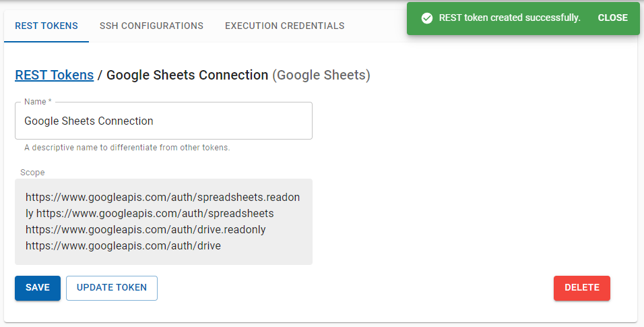644x327 pixels.
Task: Focus the Name input field
Action: (163, 121)
